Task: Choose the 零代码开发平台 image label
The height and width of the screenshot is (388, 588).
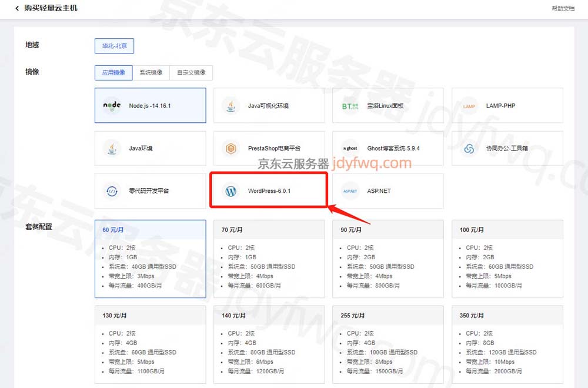Action: tap(149, 191)
